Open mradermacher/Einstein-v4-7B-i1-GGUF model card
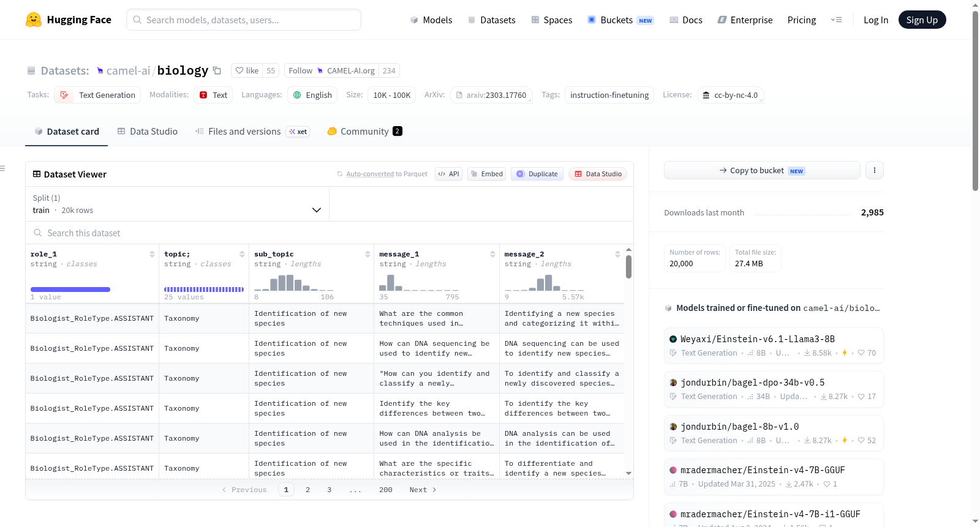This screenshot has width=980, height=527. [774, 515]
